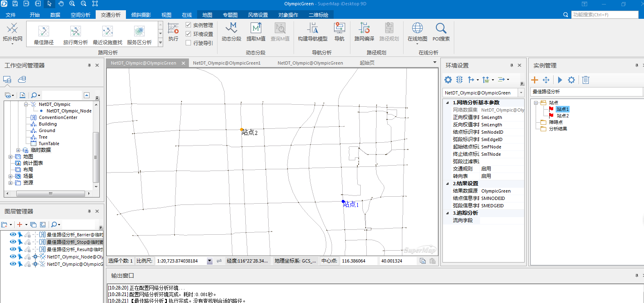Click the gear settings icon in 实例管理 toolbar
The image size is (644, 303).
572,80
